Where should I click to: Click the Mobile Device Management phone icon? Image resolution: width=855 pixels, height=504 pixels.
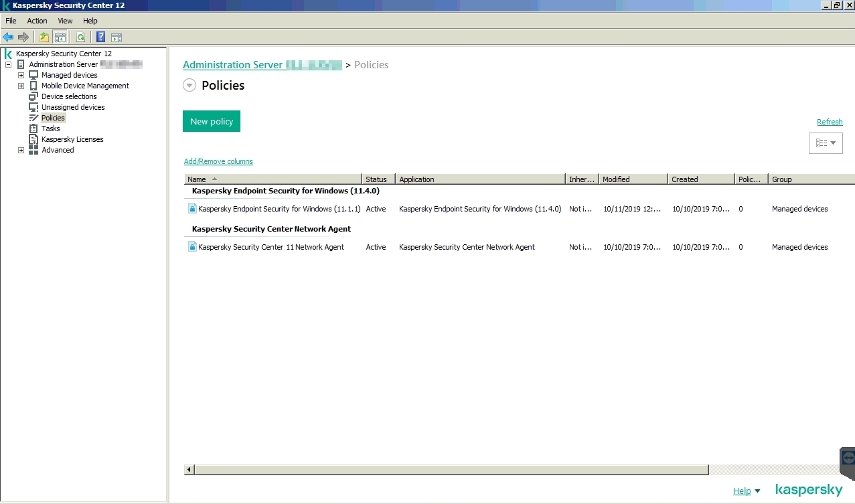tap(33, 86)
